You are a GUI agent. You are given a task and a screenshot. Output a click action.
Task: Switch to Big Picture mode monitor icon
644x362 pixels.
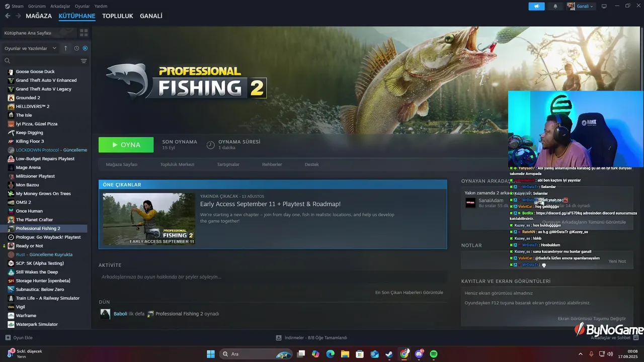point(604,7)
